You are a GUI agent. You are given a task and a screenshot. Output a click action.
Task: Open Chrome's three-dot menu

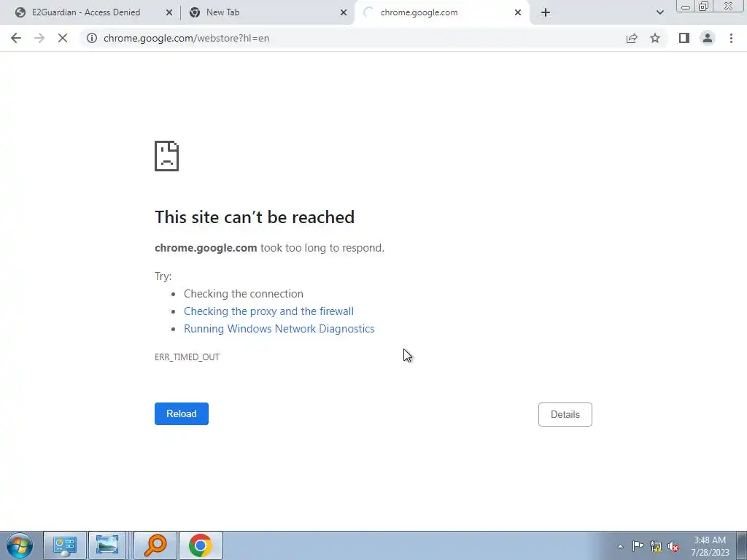(731, 38)
